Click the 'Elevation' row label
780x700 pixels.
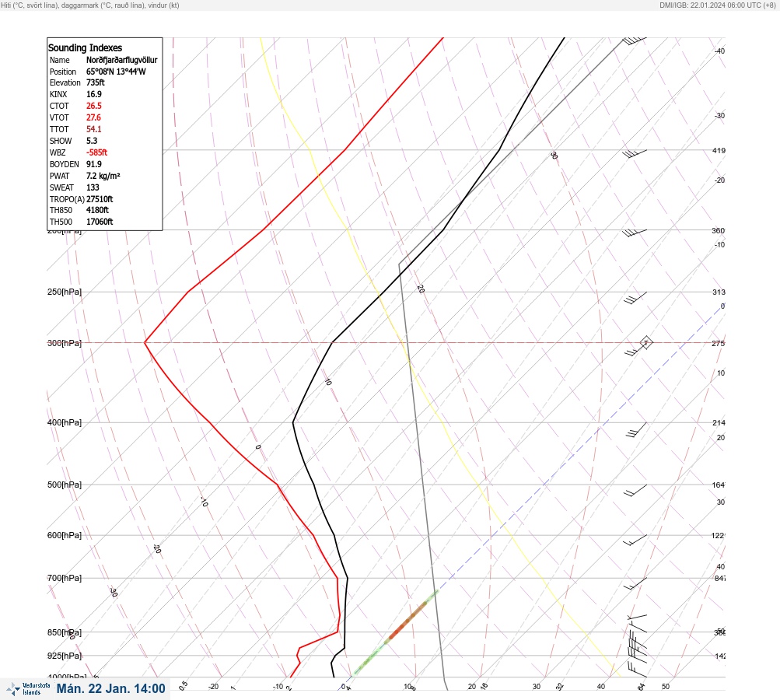[x=65, y=82]
